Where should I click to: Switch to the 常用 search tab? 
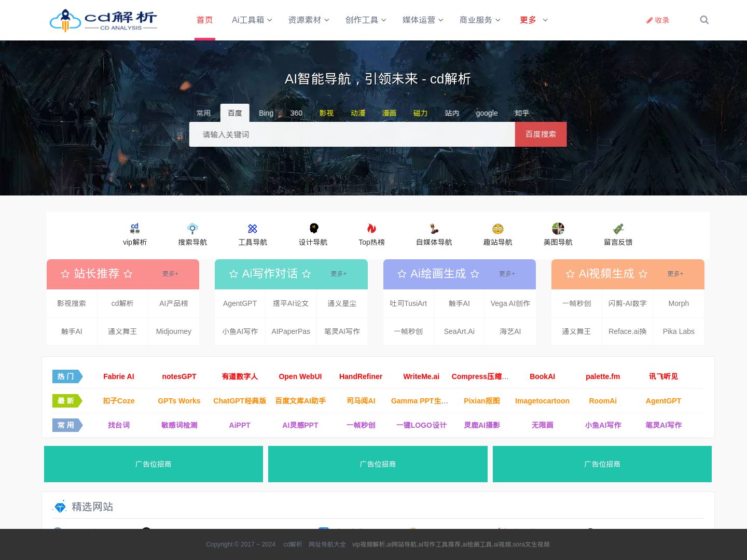[204, 113]
